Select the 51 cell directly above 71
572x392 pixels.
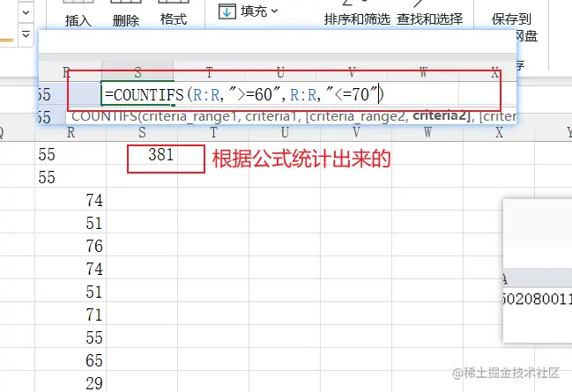pos(71,291)
